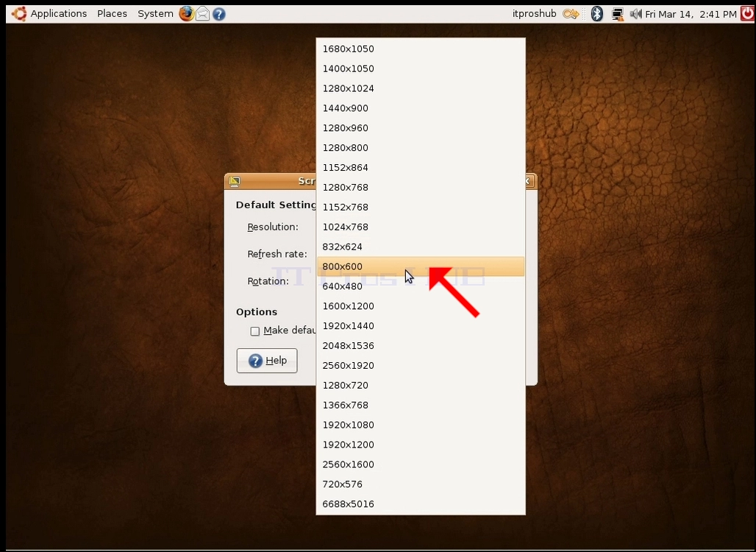Click the user switcher icon beside itproshub
The image size is (756, 552).
pos(571,14)
